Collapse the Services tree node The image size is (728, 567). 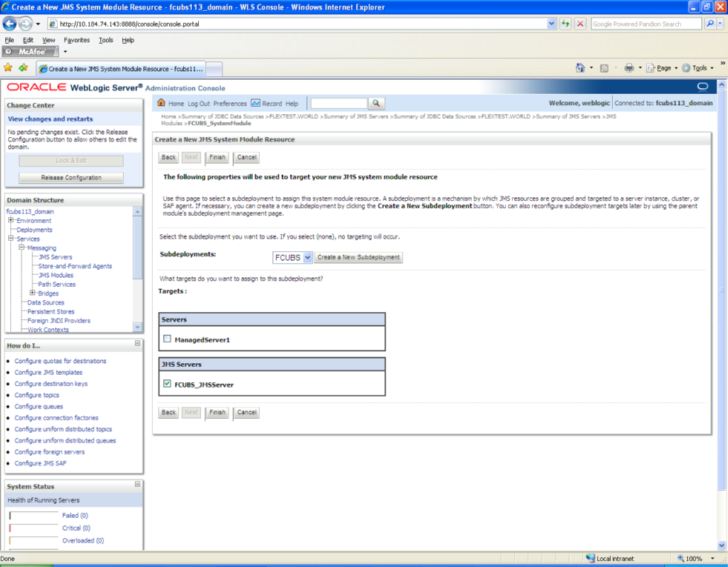coord(11,238)
